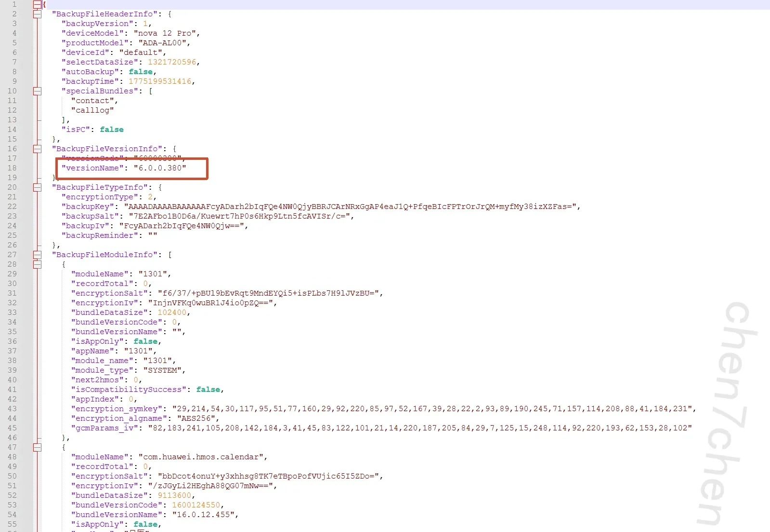Screen dimensions: 770x532
Task: Fold the first module object on line 28
Action: tap(37, 264)
